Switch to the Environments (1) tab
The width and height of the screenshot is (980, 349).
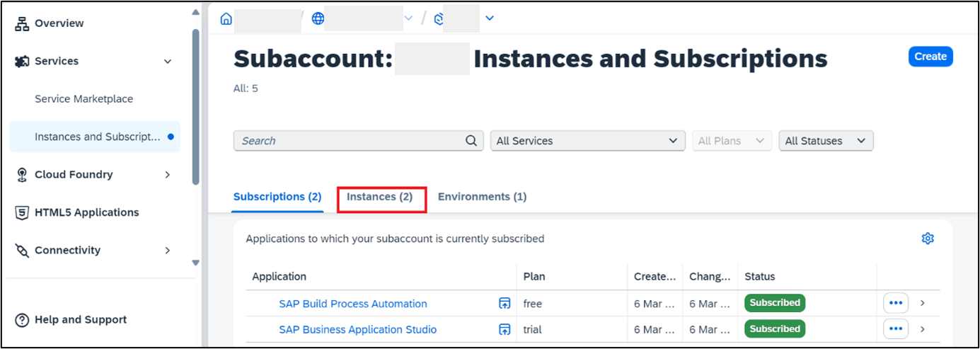pos(482,197)
